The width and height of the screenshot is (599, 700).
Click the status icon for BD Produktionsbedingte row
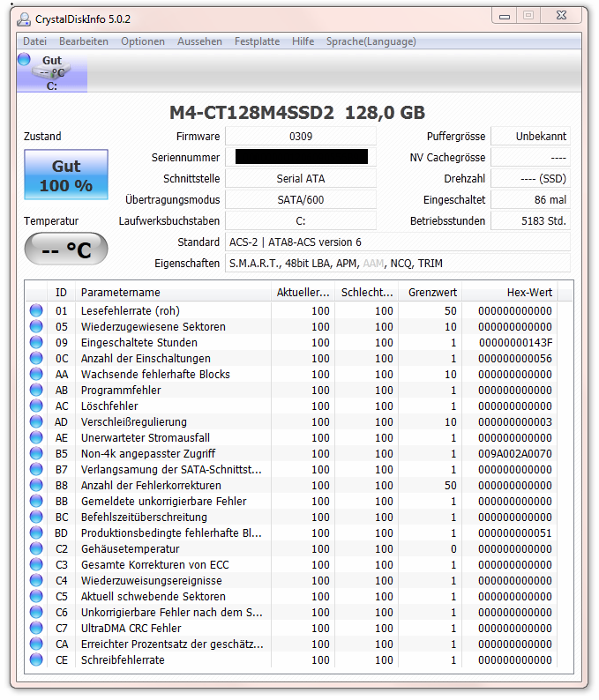point(36,532)
